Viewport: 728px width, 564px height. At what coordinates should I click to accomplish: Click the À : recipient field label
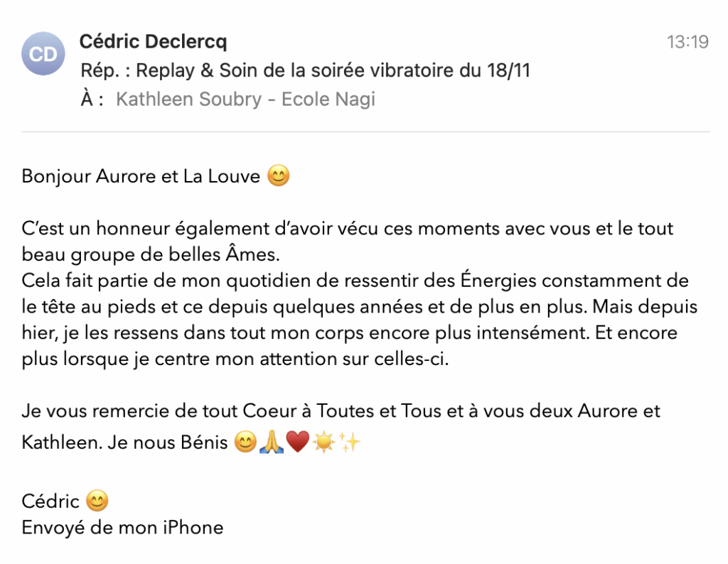pos(92,99)
